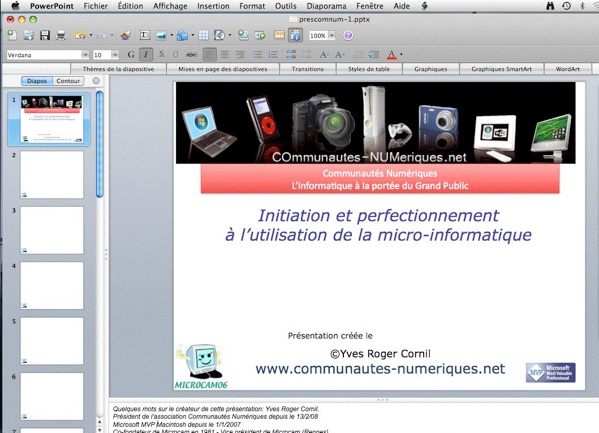Image resolution: width=599 pixels, height=433 pixels.
Task: Toggle the Gallery/Inspector icon
Action: [x=295, y=36]
